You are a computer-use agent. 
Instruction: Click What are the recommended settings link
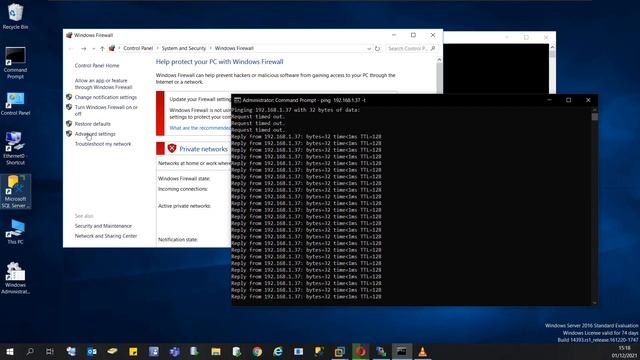[200, 128]
